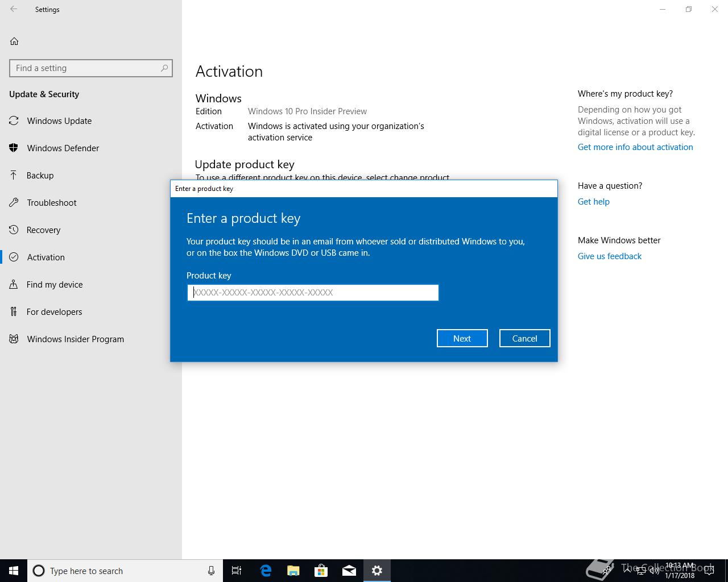Image resolution: width=728 pixels, height=582 pixels.
Task: Launch Microsoft Edge from the taskbar
Action: 266,571
